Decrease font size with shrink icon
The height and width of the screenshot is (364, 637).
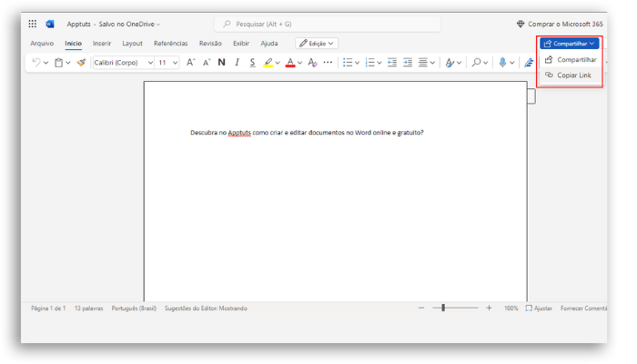pyautogui.click(x=207, y=62)
